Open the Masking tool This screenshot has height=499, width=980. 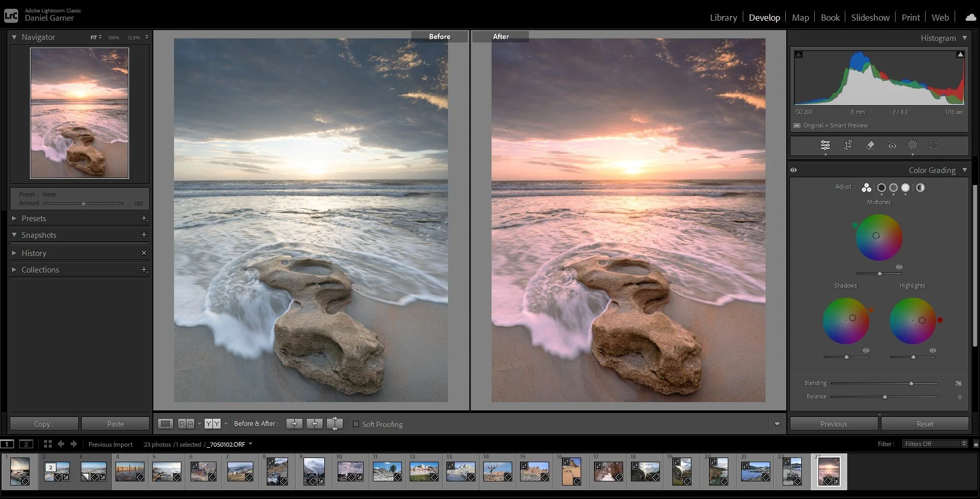(913, 146)
